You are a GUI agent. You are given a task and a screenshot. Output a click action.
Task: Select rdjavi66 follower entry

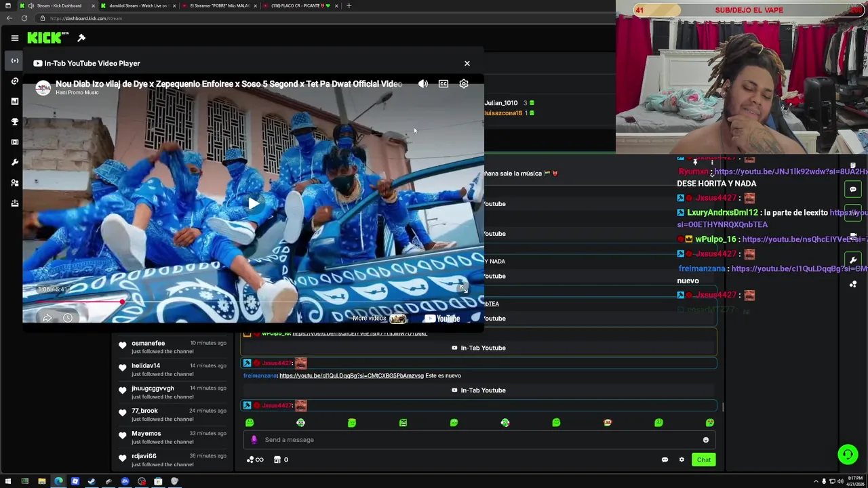pyautogui.click(x=172, y=460)
